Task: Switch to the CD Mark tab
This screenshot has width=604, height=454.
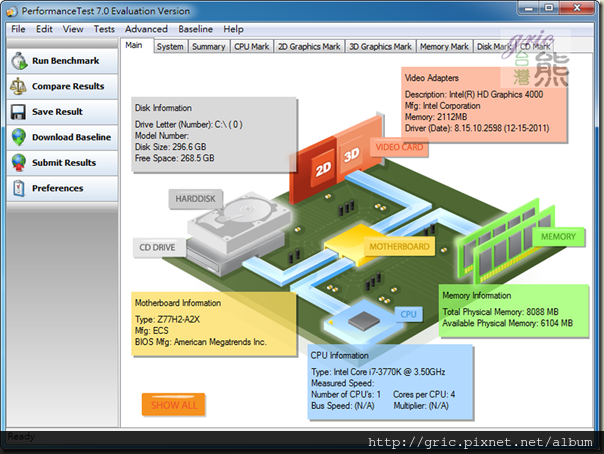Action: pyautogui.click(x=535, y=47)
